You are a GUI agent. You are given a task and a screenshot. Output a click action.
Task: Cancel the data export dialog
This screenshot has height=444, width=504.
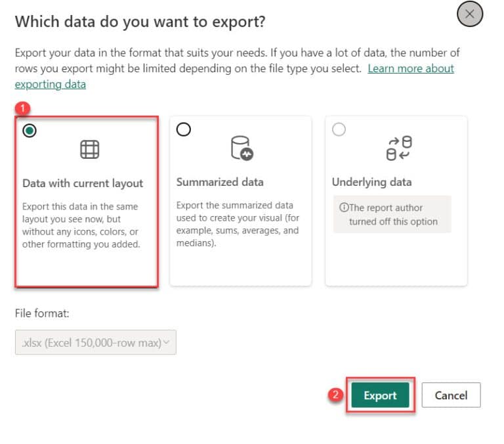click(x=450, y=395)
